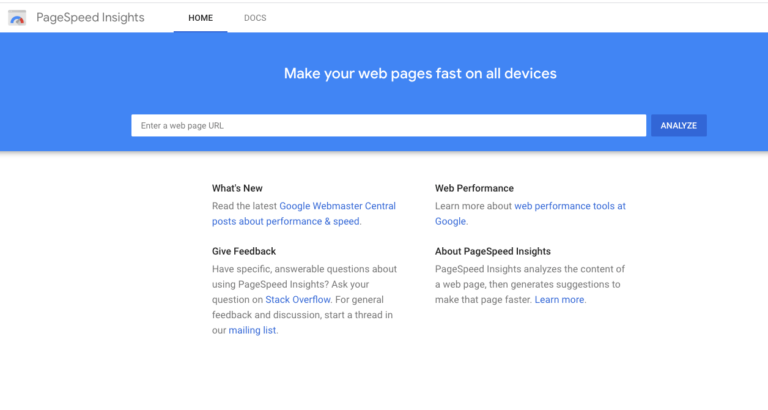768x410 pixels.
Task: Select the Give Feedback heading
Action: click(x=244, y=251)
